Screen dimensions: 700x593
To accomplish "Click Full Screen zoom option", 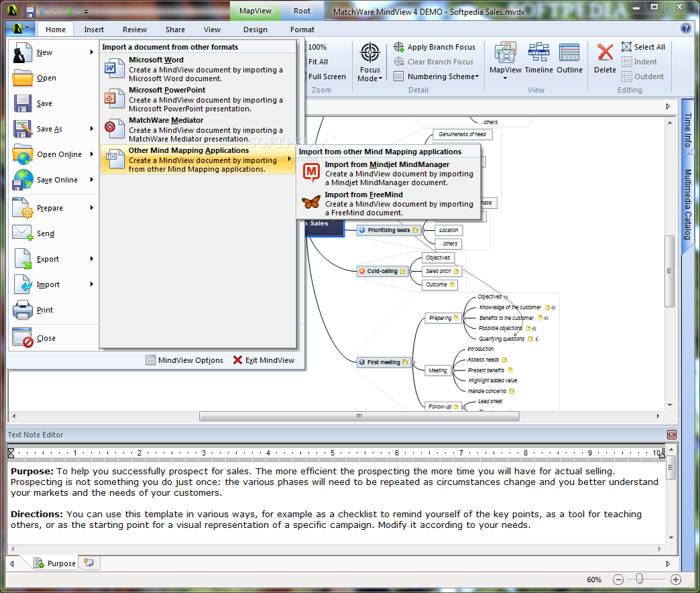I will tap(327, 76).
